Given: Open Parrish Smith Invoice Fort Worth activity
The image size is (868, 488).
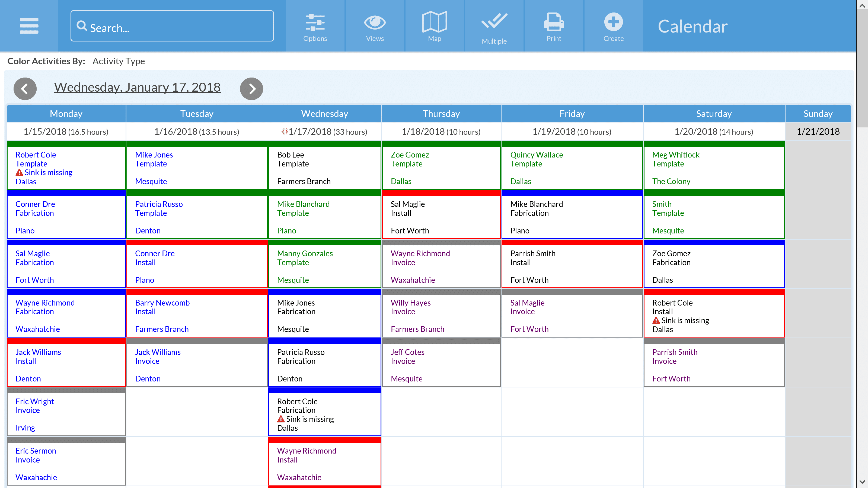Looking at the screenshot, I should (714, 363).
